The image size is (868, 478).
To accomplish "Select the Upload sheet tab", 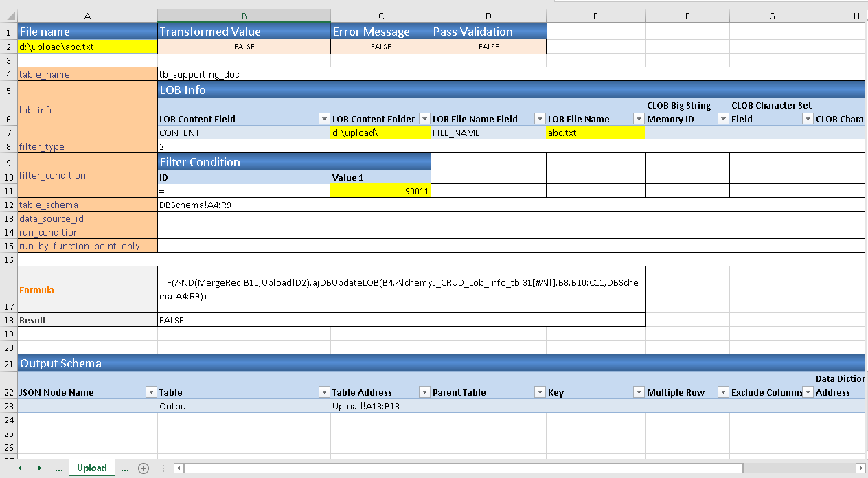I will point(91,468).
